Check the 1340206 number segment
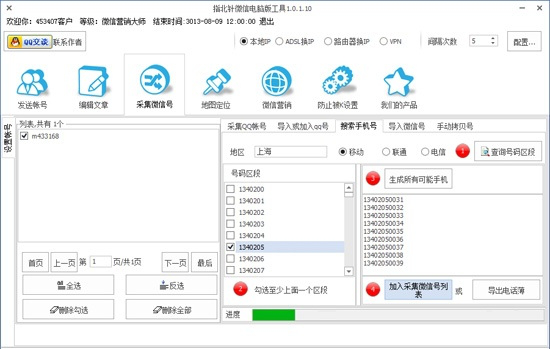Screen dimensions: 550x362 coord(230,259)
